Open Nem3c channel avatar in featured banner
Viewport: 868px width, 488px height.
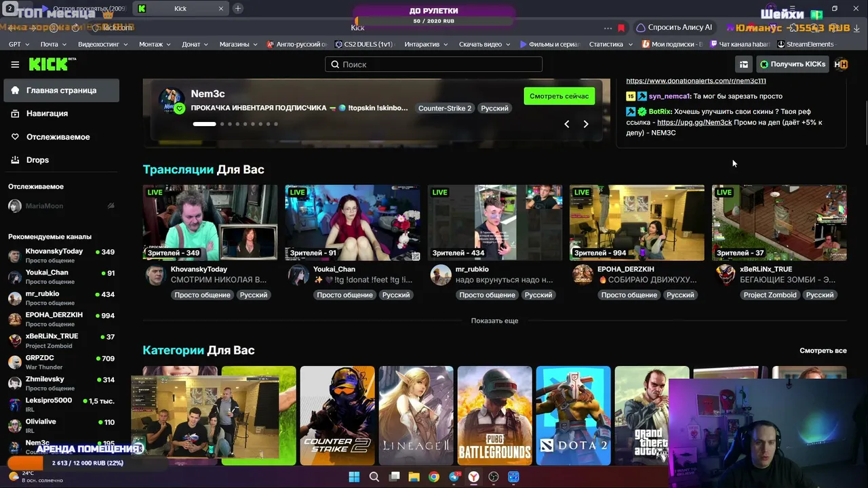tap(172, 101)
